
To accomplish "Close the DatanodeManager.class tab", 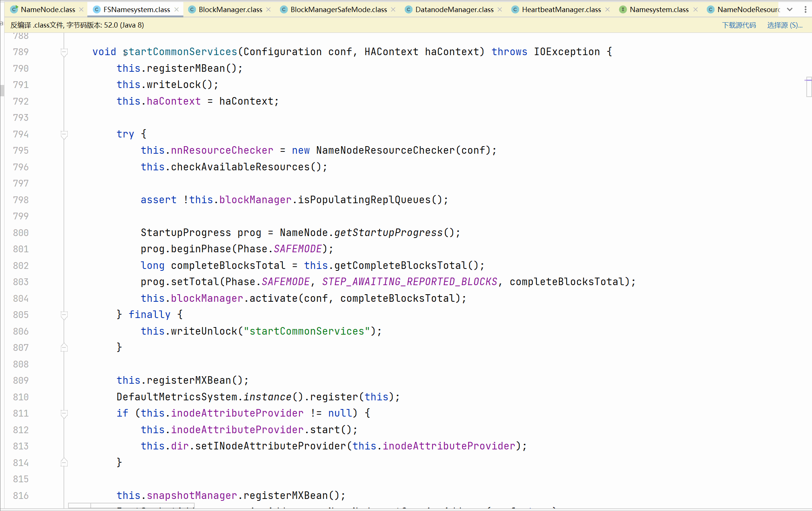I will tap(500, 9).
